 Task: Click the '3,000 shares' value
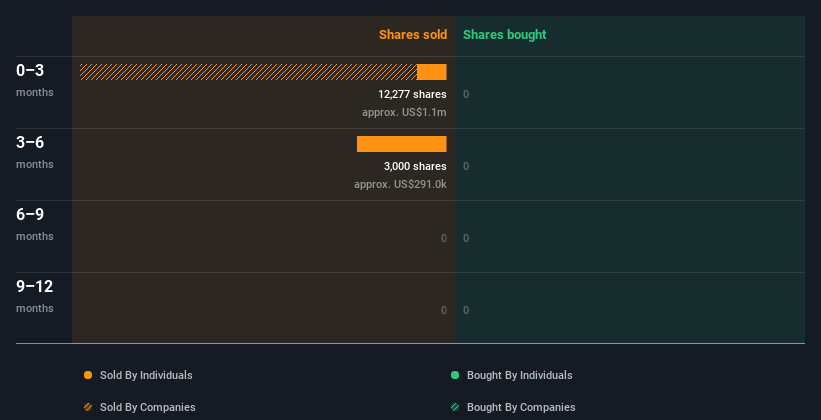pos(415,166)
